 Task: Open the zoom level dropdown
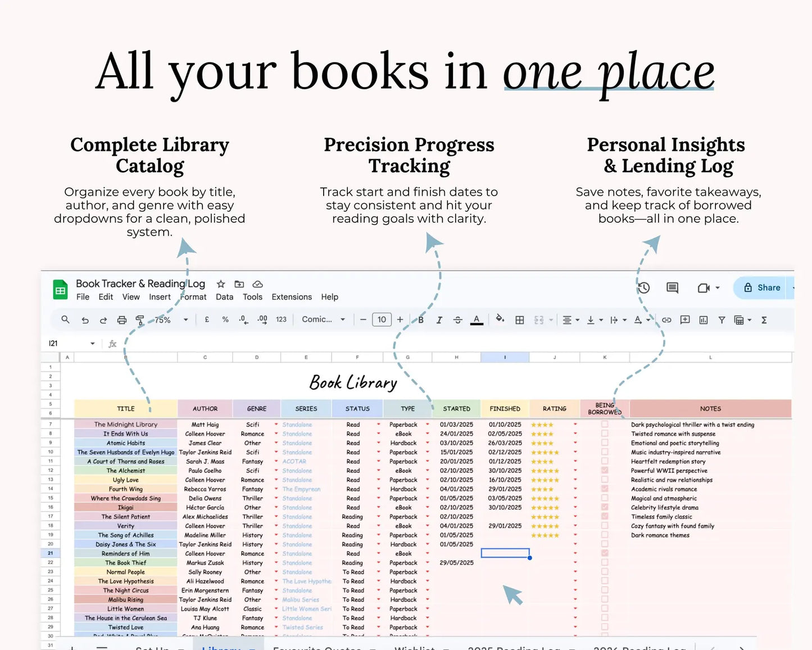coord(171,319)
